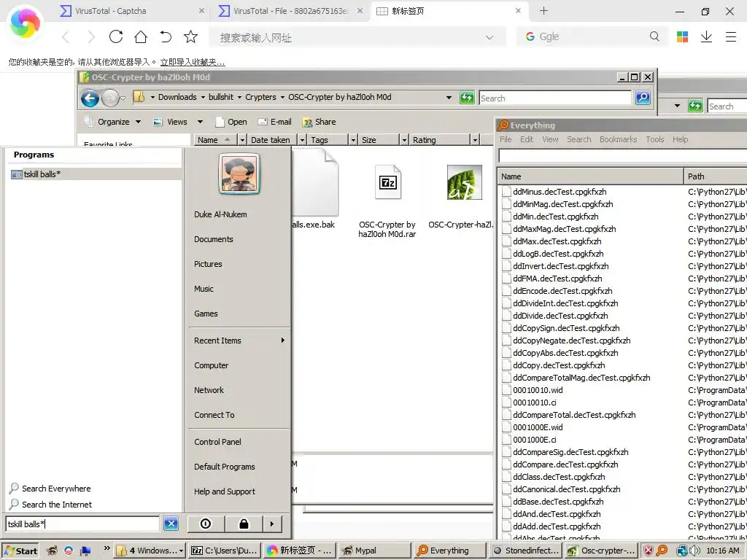Bookmark the page with the star icon
This screenshot has width=747, height=560.
click(190, 36)
